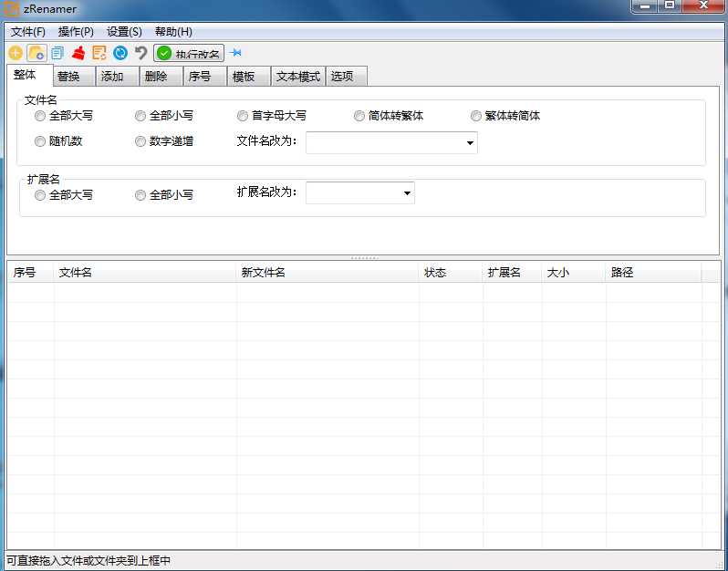
Task: Click the add folder icon
Action: coord(36,53)
